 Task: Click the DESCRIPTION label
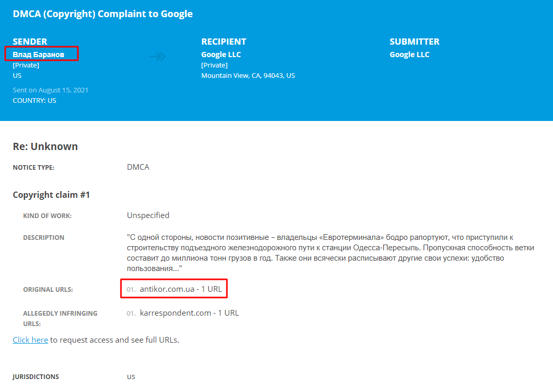point(44,238)
